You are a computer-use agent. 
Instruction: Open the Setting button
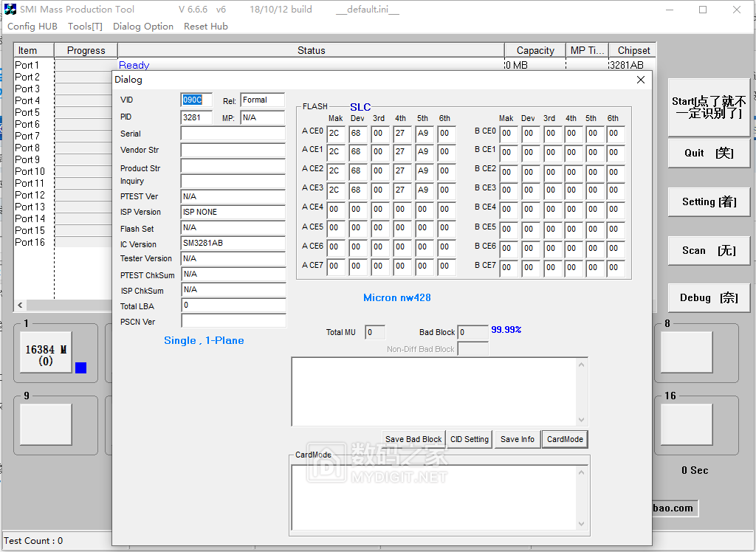point(708,201)
